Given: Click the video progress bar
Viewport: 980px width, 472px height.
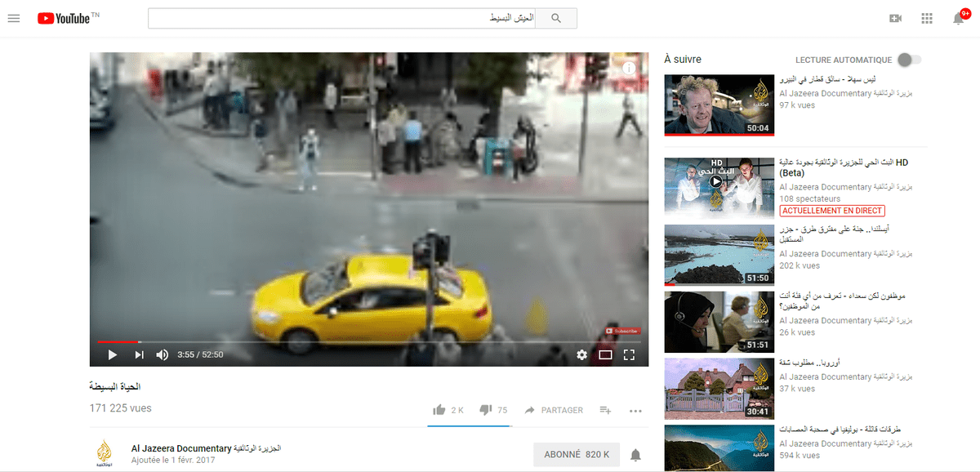Looking at the screenshot, I should point(367,341).
